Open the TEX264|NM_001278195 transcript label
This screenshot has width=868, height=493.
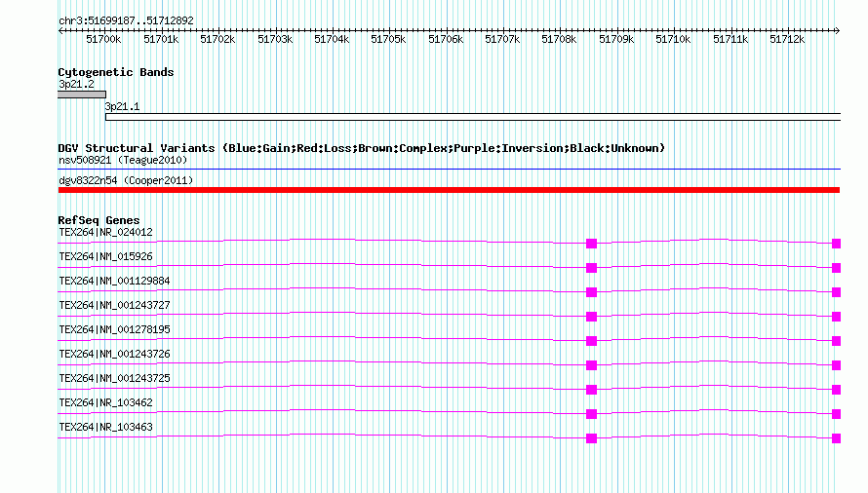click(x=114, y=329)
